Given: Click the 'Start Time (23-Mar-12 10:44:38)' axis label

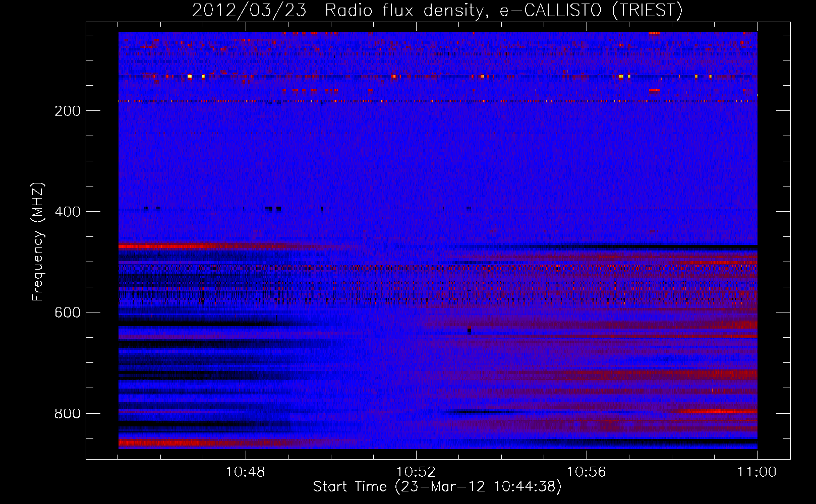Looking at the screenshot, I should click(x=437, y=487).
